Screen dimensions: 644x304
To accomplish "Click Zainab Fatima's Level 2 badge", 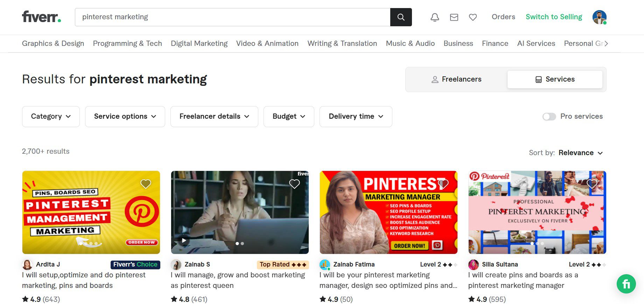I will 439,264.
